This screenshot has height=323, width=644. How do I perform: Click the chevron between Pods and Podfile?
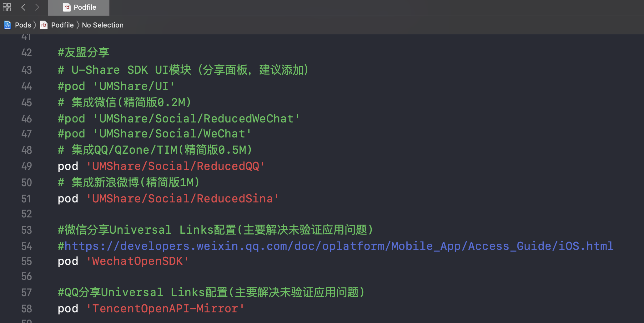pyautogui.click(x=35, y=25)
